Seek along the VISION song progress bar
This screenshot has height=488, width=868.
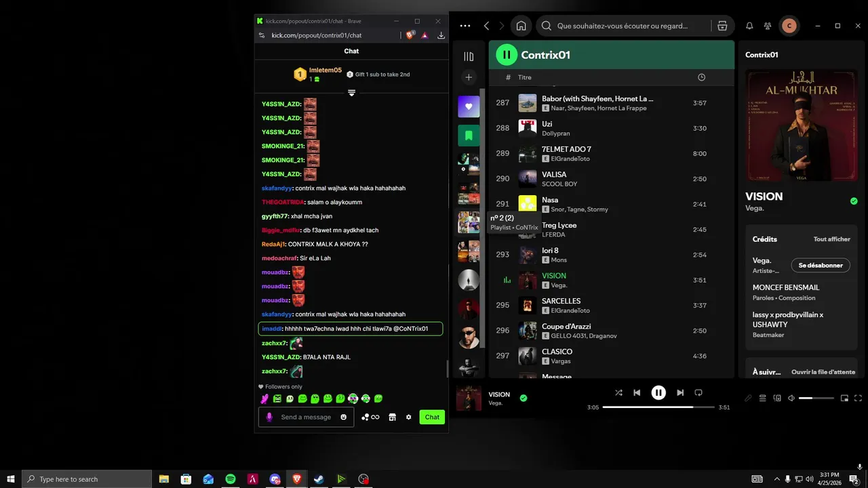658,407
